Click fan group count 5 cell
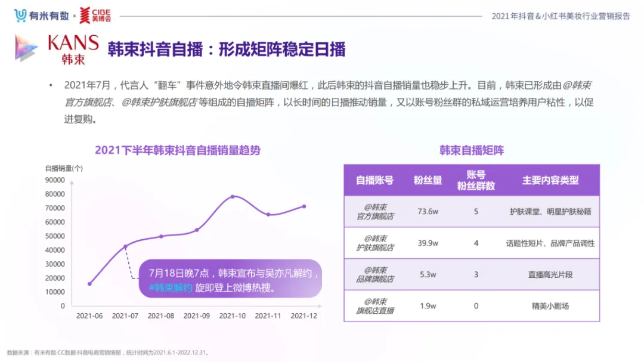This screenshot has width=644, height=362. tap(476, 212)
